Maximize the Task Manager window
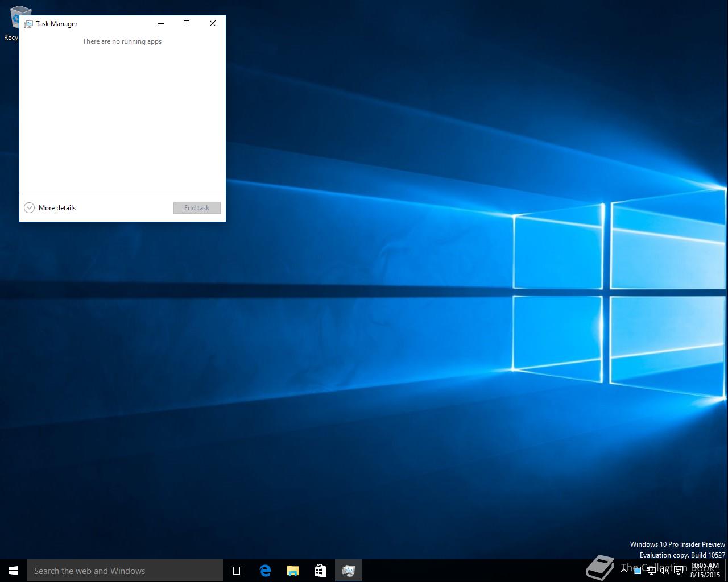Image resolution: width=728 pixels, height=582 pixels. 187,23
